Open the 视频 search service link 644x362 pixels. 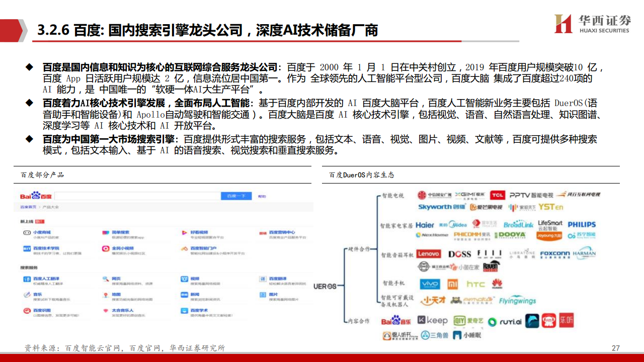[x=195, y=278]
